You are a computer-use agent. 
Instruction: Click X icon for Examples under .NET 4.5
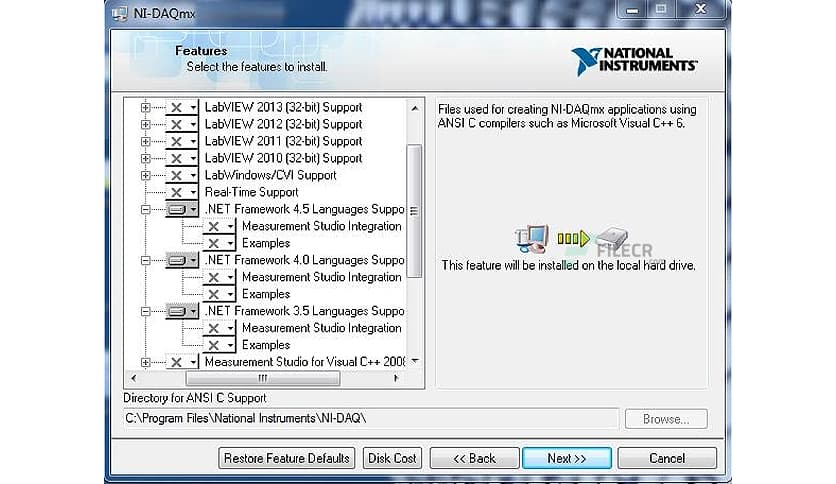coord(214,244)
